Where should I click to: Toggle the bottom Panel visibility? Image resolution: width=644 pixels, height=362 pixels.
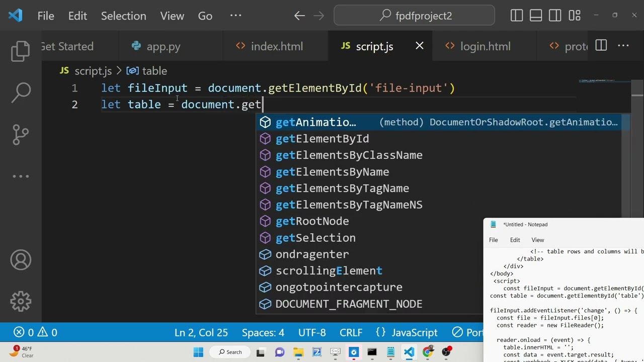536,16
